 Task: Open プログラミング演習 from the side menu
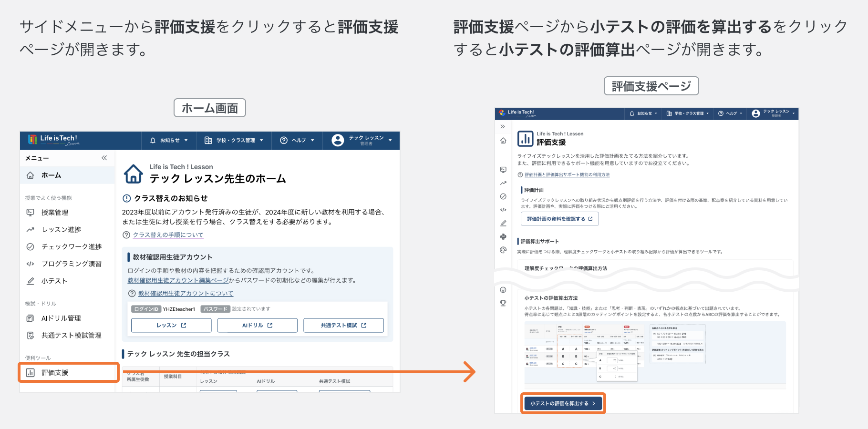[67, 264]
